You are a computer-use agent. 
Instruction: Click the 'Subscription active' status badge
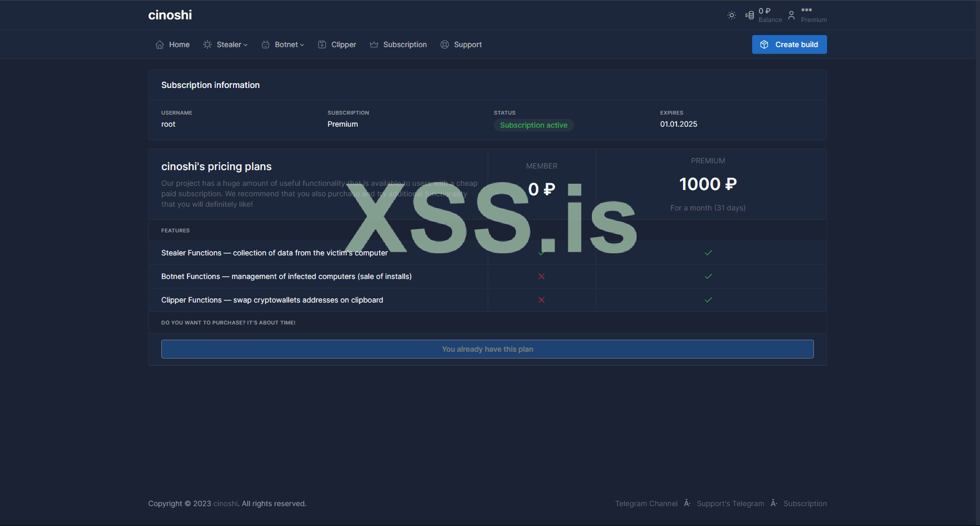533,125
